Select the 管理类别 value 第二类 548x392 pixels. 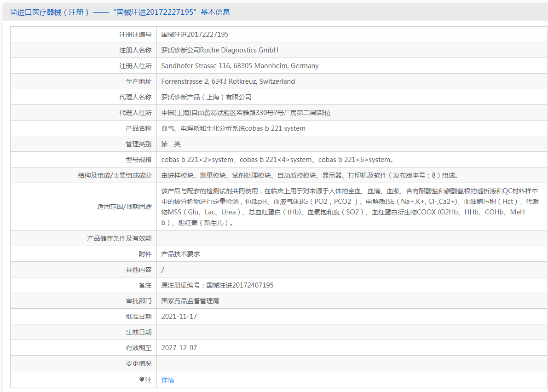coord(170,144)
